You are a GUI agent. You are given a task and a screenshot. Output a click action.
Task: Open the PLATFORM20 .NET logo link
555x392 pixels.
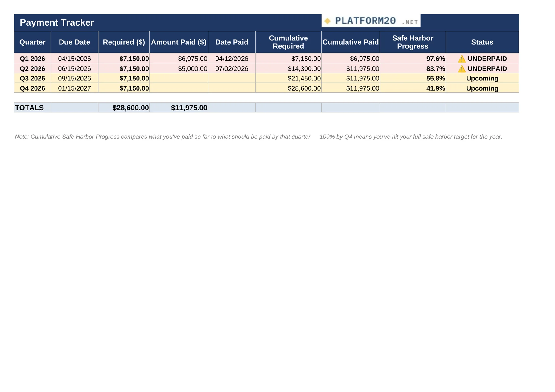click(371, 21)
